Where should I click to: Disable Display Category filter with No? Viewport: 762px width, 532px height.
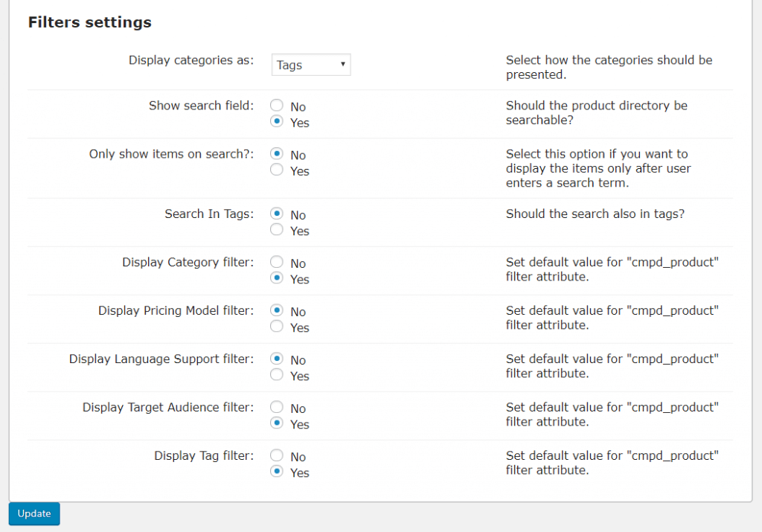click(x=277, y=263)
